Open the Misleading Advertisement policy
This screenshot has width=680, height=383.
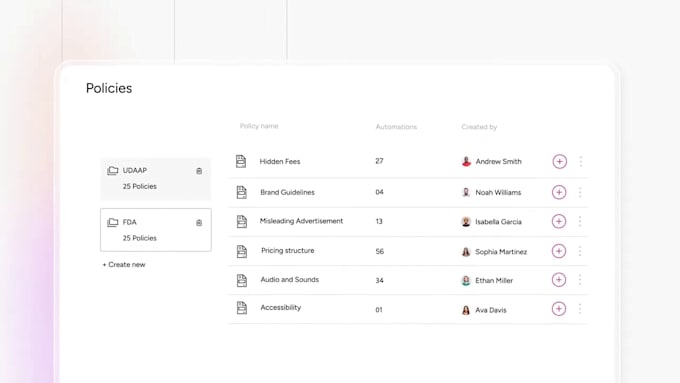click(301, 221)
